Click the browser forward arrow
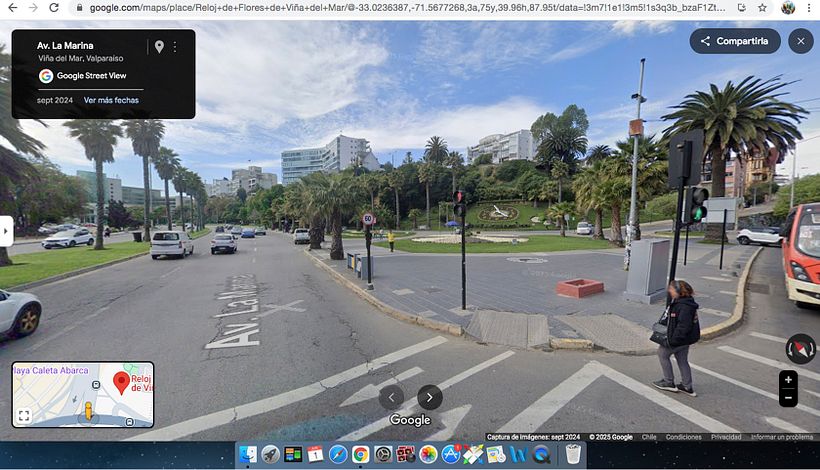Viewport: 820px width, 470px height. pos(33,8)
